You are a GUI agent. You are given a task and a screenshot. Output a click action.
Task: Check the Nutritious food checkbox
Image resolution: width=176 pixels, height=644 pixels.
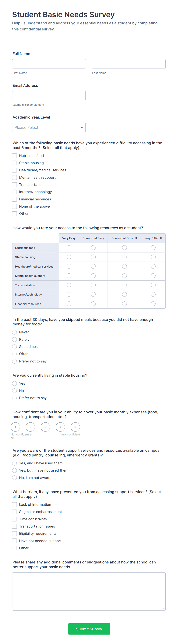(x=15, y=155)
